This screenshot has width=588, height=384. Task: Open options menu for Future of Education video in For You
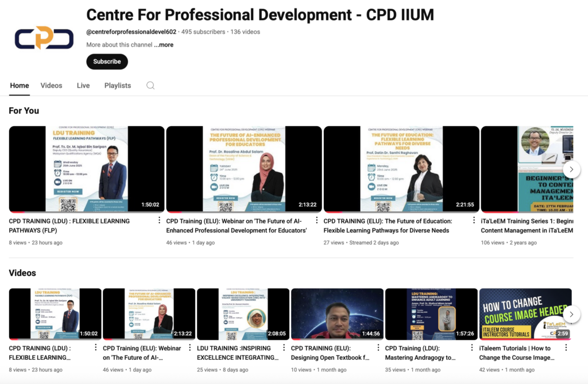pyautogui.click(x=474, y=220)
